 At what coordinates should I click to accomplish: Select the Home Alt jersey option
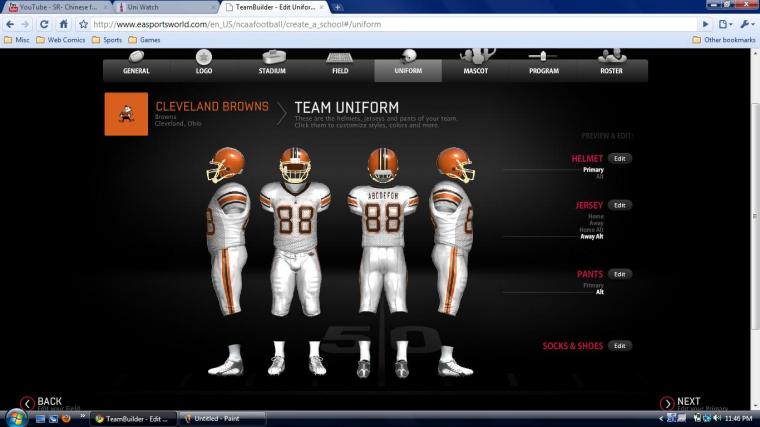coord(591,230)
